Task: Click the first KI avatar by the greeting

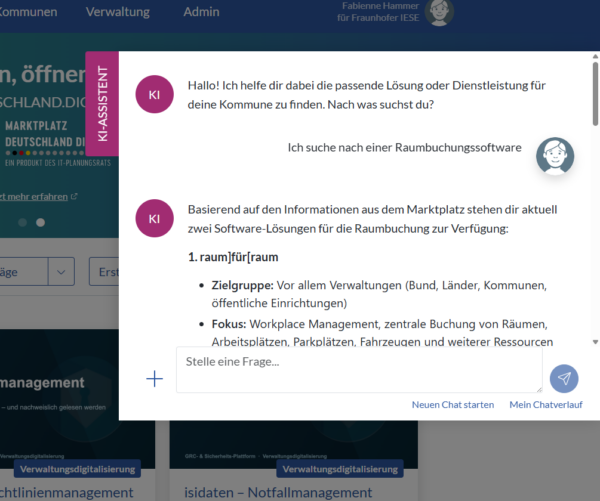Action: coord(155,94)
